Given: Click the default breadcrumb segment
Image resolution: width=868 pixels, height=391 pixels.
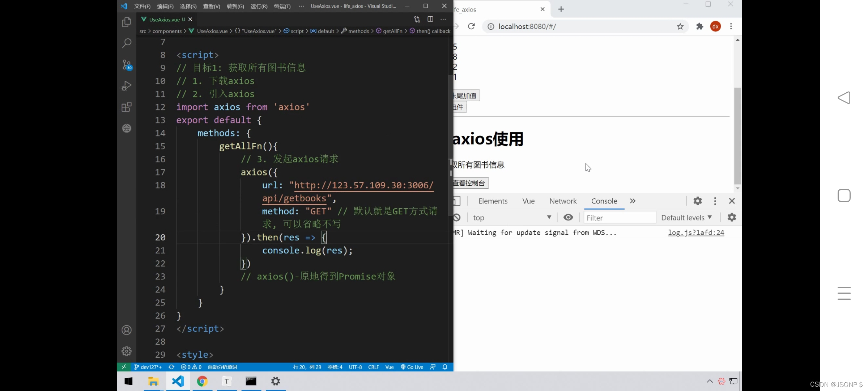Looking at the screenshot, I should [322, 31].
